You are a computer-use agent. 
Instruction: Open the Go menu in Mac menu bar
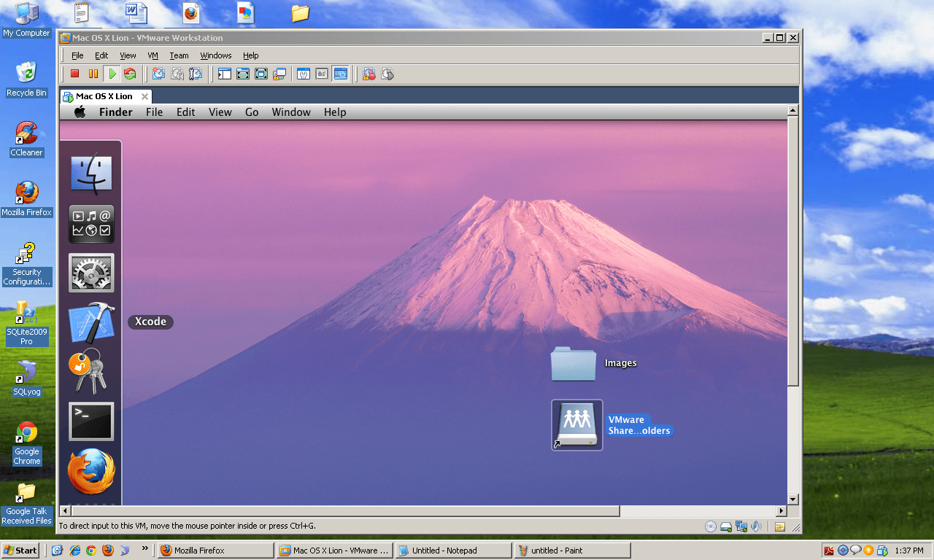(252, 112)
